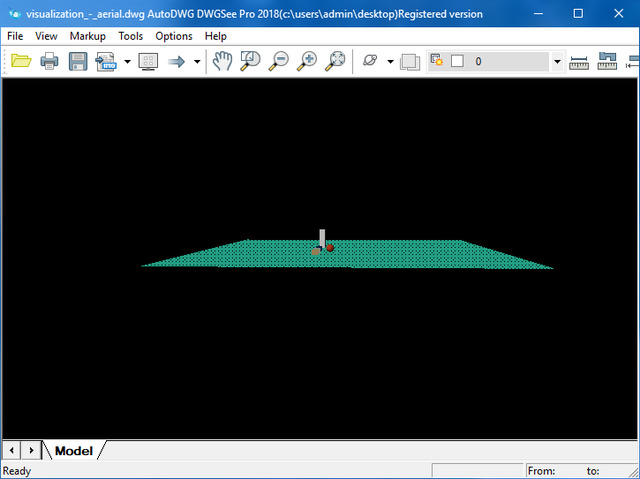Expand the dropdown next to the right arrow
The height and width of the screenshot is (479, 640).
pos(197,61)
